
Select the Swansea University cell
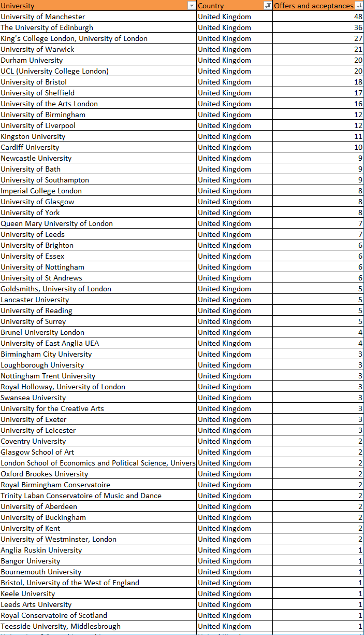(98, 398)
